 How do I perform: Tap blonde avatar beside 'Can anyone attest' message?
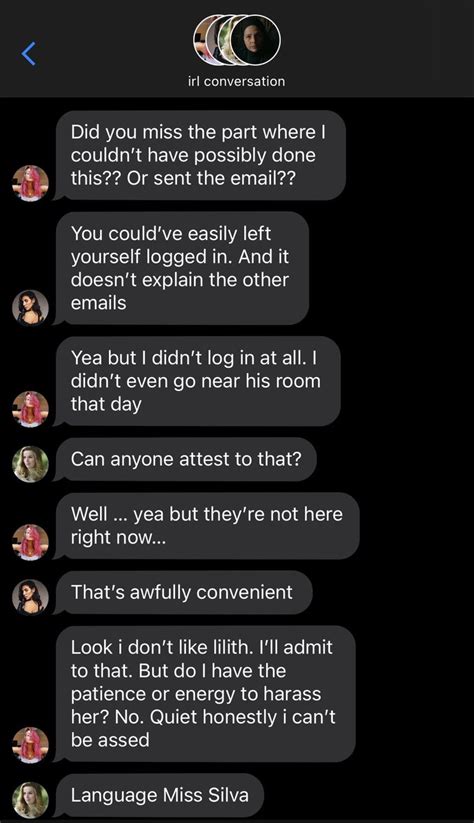(x=30, y=464)
